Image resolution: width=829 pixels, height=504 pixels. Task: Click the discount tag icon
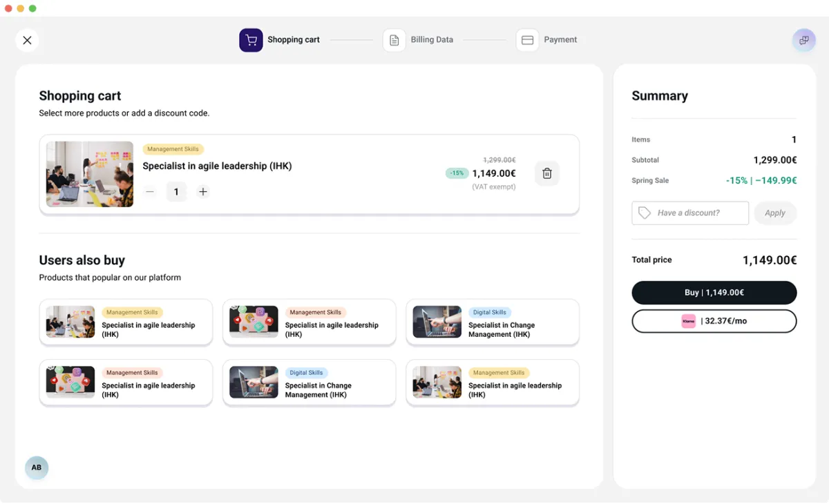pos(645,213)
